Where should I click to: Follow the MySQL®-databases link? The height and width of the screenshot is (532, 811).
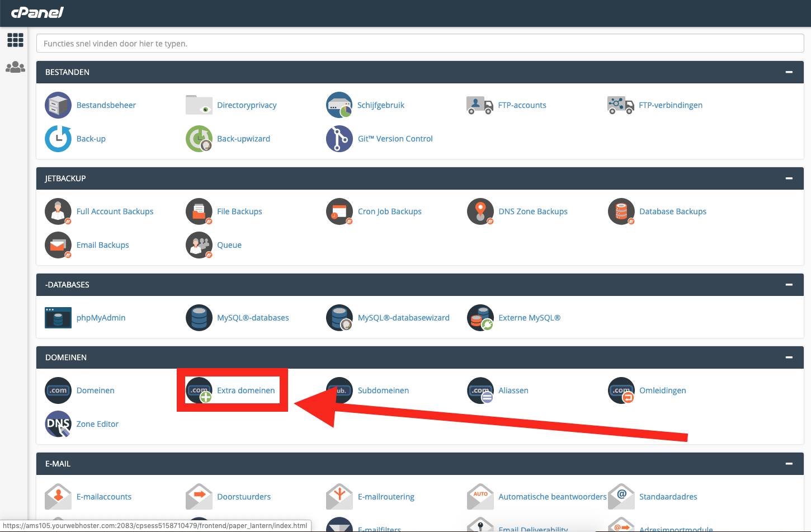[x=253, y=318]
